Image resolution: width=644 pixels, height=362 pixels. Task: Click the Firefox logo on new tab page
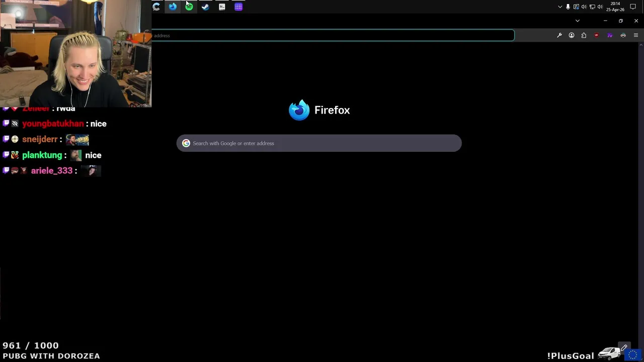(x=299, y=110)
